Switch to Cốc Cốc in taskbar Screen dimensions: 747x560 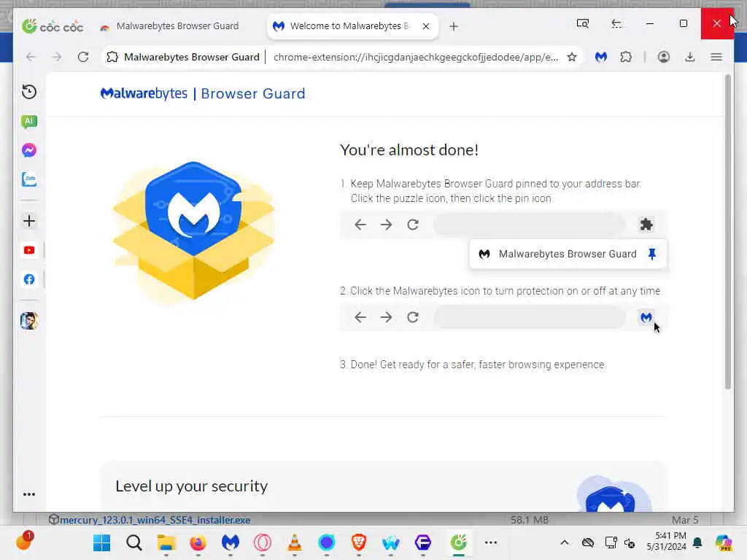tap(459, 542)
